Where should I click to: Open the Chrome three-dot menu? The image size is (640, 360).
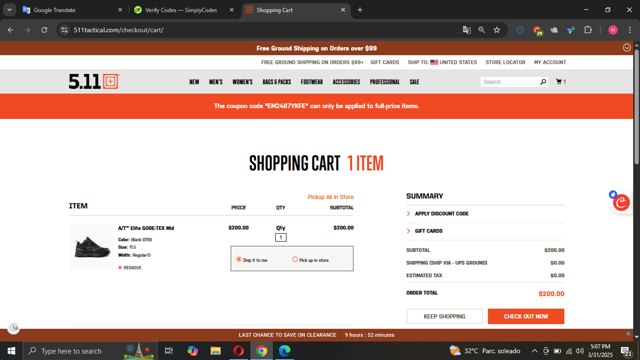click(x=630, y=30)
